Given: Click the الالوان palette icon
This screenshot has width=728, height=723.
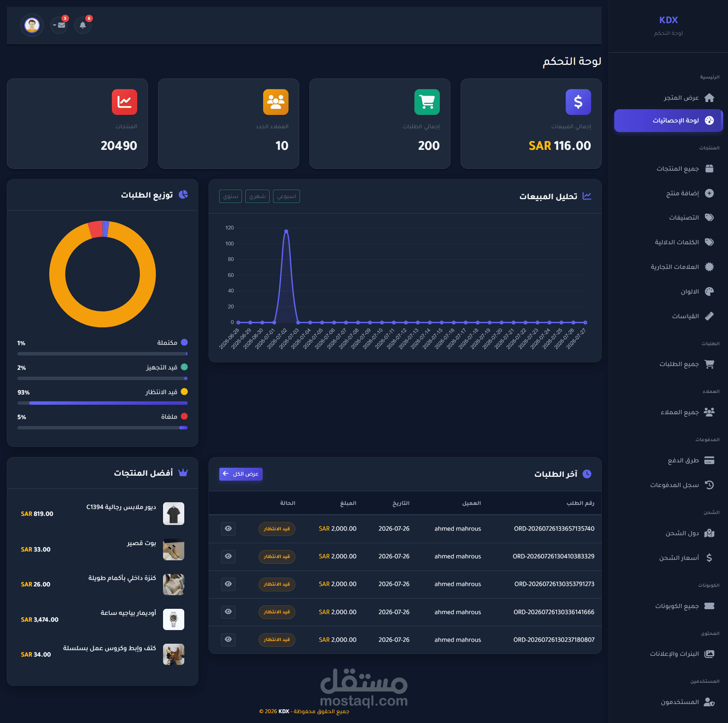Looking at the screenshot, I should coord(709,291).
